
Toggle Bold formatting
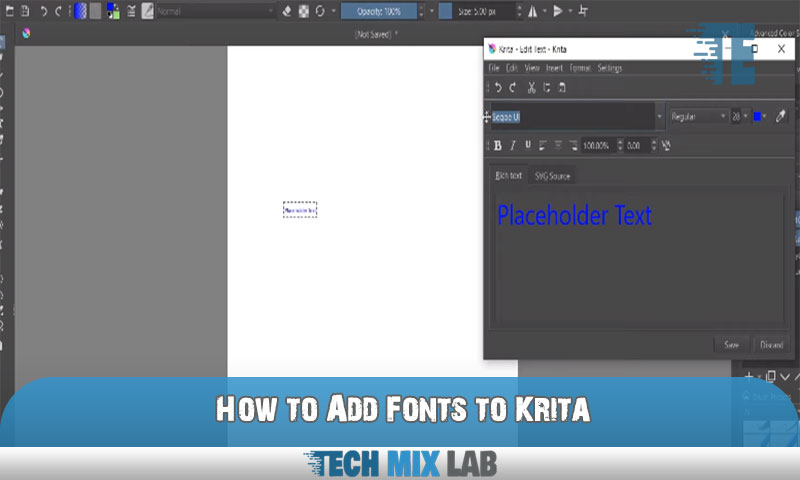[x=497, y=145]
